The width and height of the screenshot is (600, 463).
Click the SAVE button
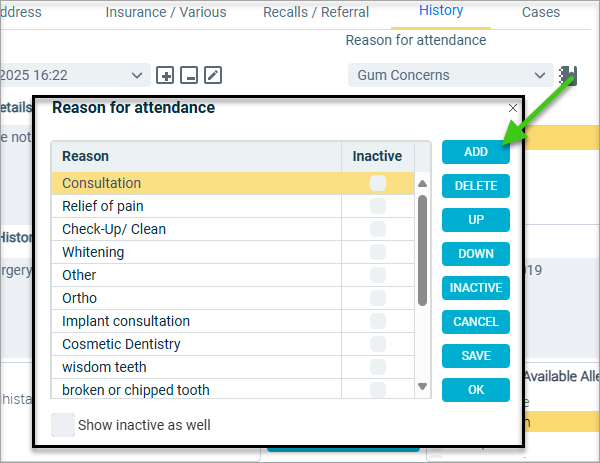click(476, 356)
